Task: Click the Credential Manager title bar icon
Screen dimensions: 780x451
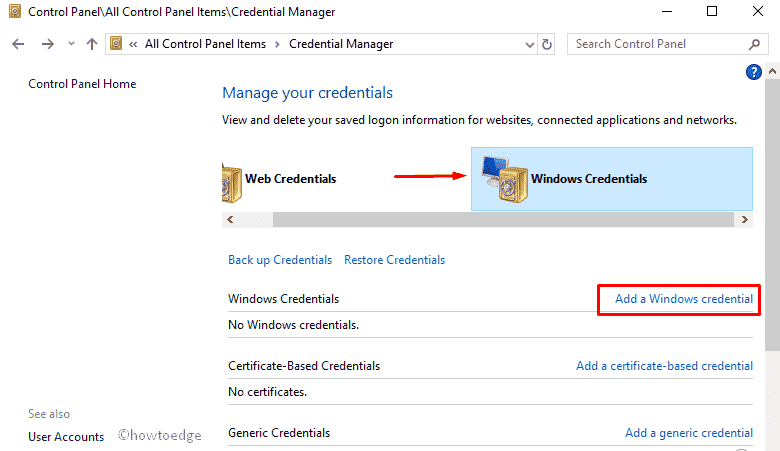Action: coord(15,11)
